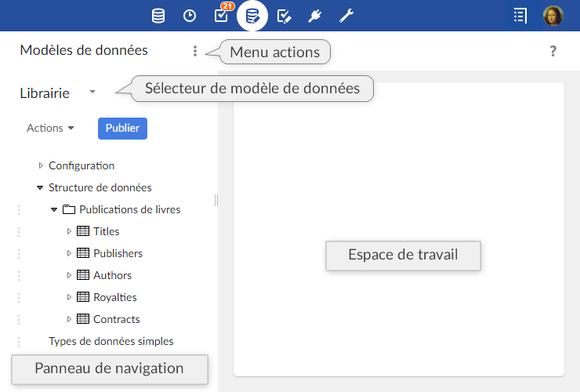Viewport: 580px width, 392px height.
Task: Open the database icon in top bar
Action: pyautogui.click(x=158, y=15)
